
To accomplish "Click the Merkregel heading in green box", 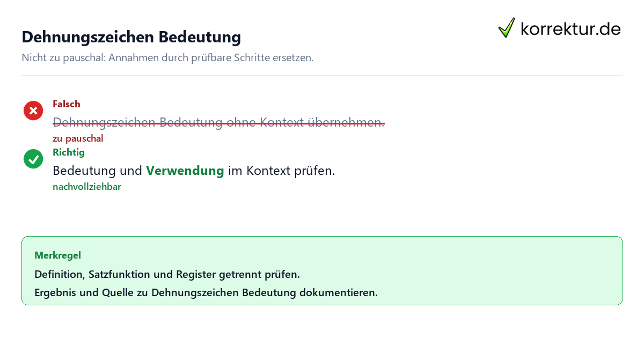I will (58, 255).
